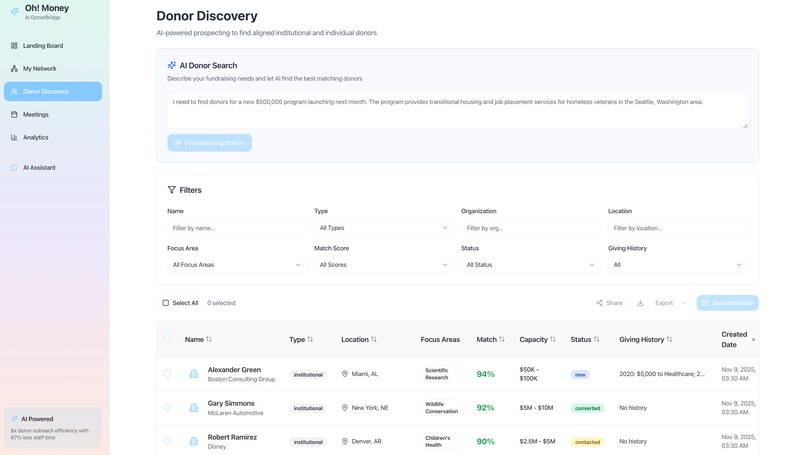
Task: Click Find Matching Donors button
Action: pos(210,143)
